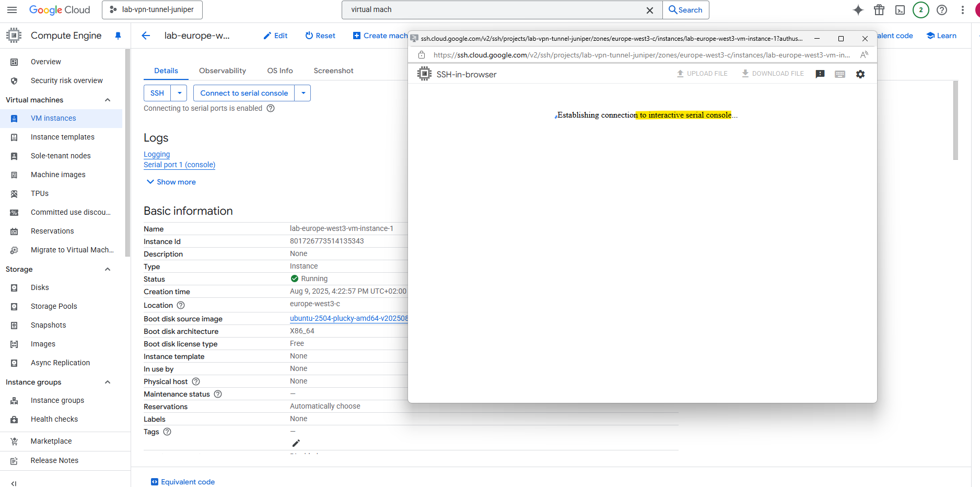Screen dimensions: 980x487
Task: Collapse the Instance groups section
Action: click(108, 382)
